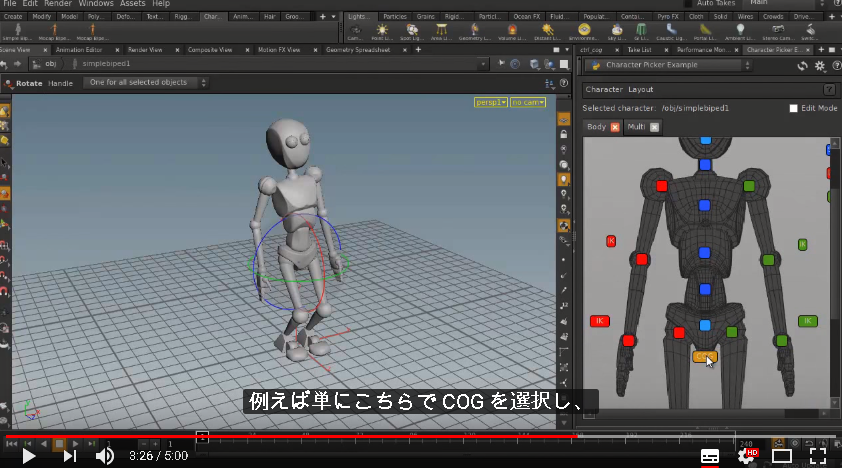Add a Caustic Light from the shelf
The width and height of the screenshot is (842, 468).
pyautogui.click(x=671, y=32)
